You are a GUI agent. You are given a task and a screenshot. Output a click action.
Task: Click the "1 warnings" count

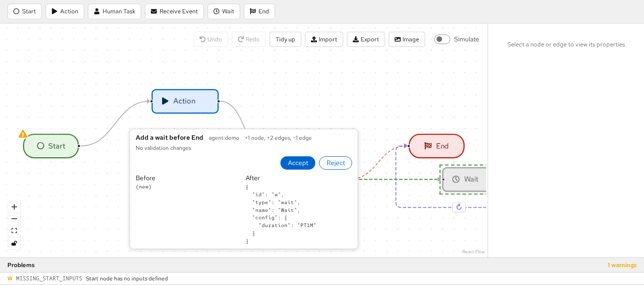(x=622, y=265)
